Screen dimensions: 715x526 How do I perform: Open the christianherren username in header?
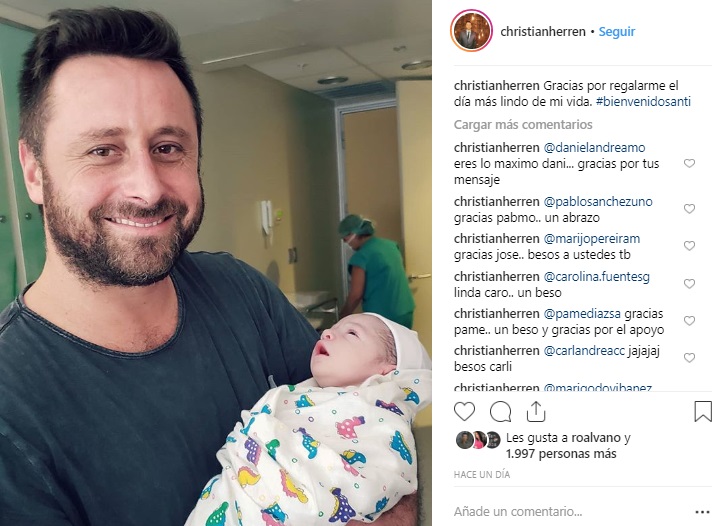point(543,31)
